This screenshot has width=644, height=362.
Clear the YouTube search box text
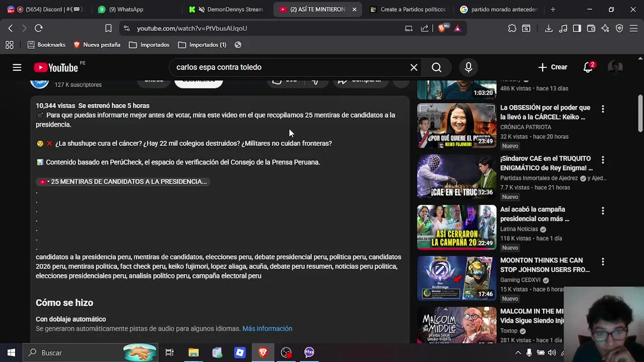pos(414,67)
